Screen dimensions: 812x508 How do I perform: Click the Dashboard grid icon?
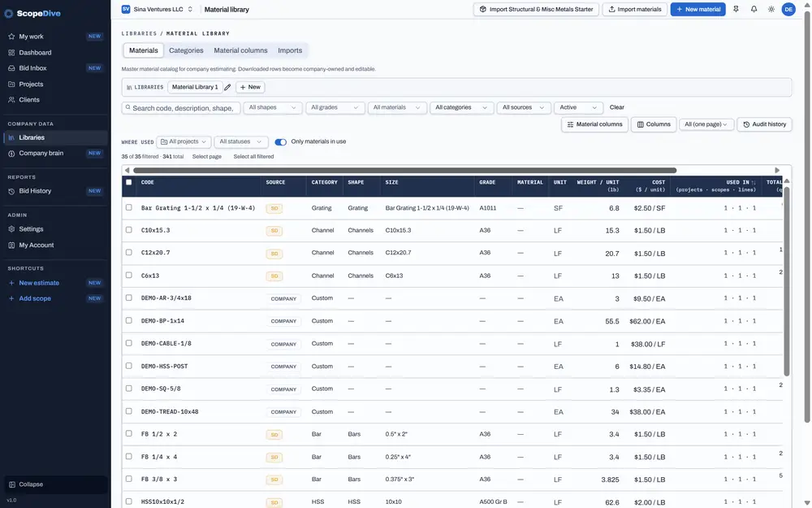tap(11, 52)
